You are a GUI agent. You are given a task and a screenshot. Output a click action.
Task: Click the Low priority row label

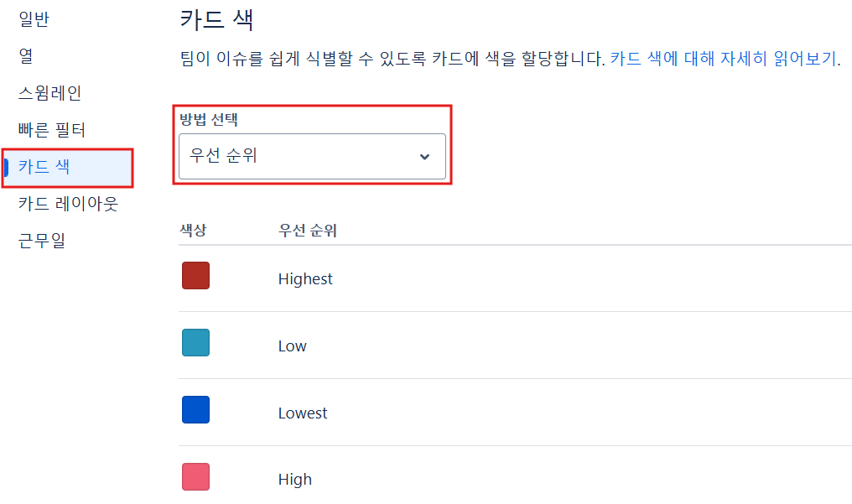click(x=293, y=346)
